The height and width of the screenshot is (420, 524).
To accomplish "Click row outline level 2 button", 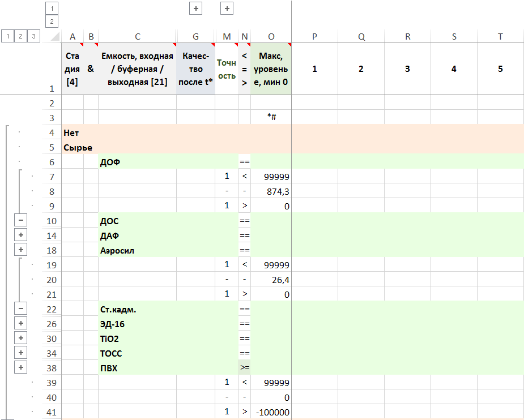I will [x=20, y=36].
